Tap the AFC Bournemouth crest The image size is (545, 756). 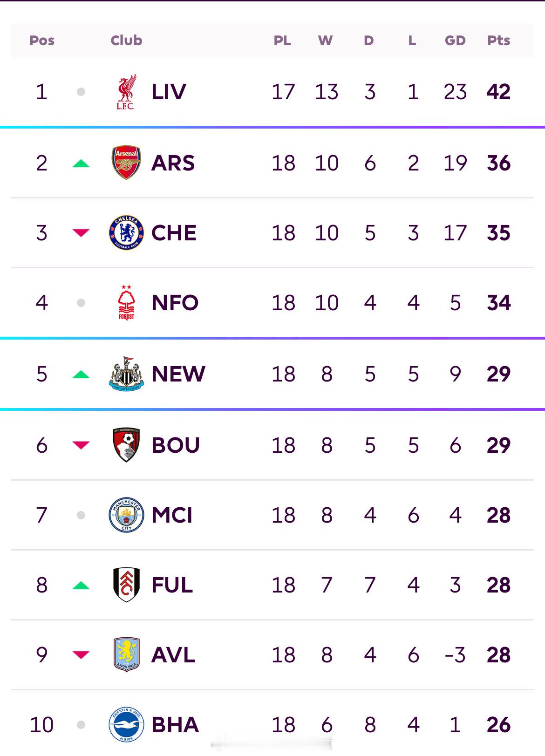(x=126, y=445)
